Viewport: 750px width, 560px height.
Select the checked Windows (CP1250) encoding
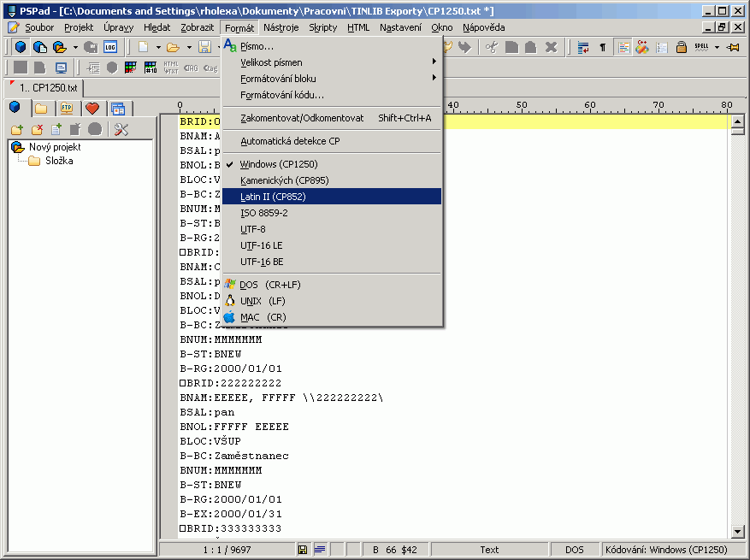click(278, 164)
